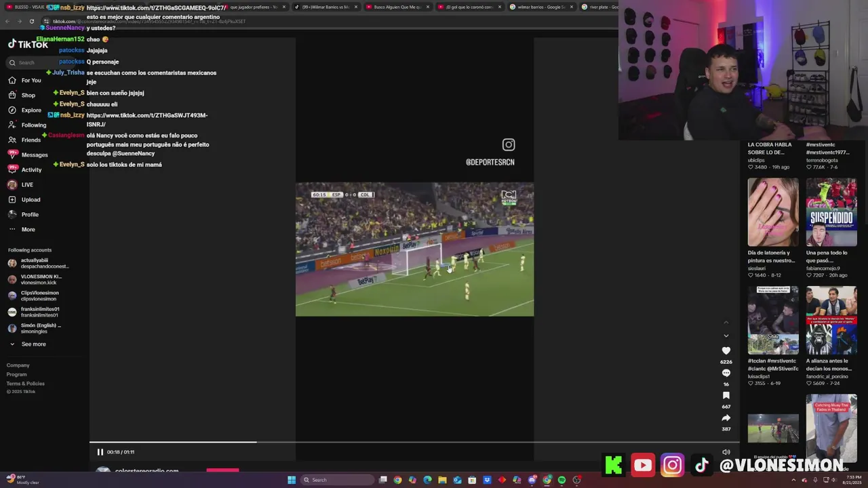Screen dimensions: 868x488
Task: Open 'Día de latonería y pintura' thumbnail
Action: (773, 212)
